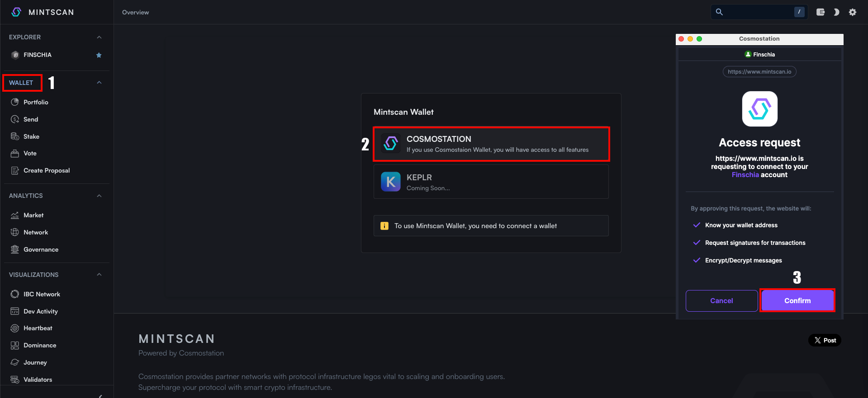Click the Vote ballot box icon

click(15, 154)
